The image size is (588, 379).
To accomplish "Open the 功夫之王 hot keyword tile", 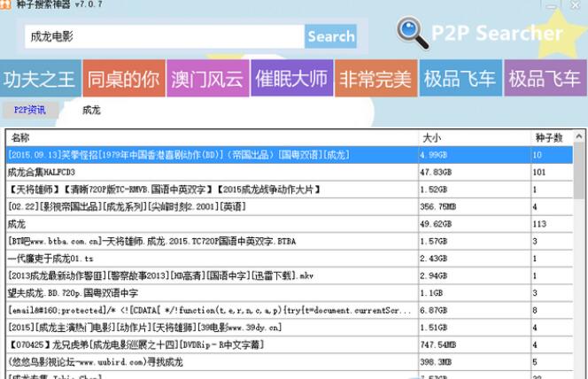I will point(40,78).
